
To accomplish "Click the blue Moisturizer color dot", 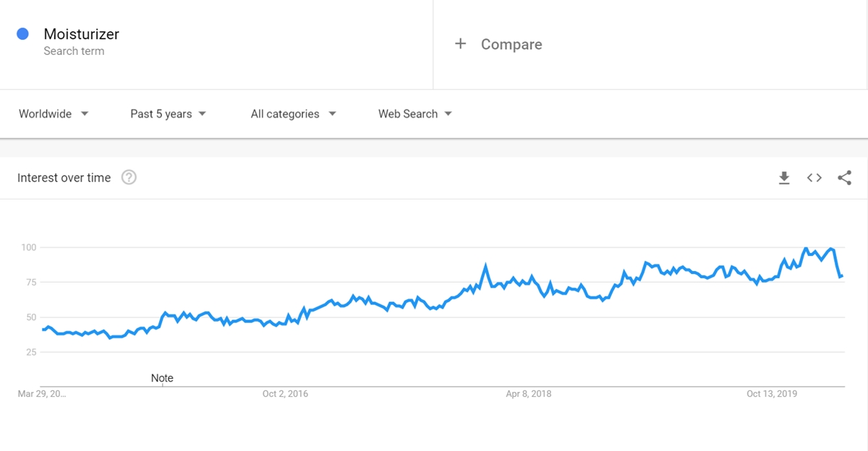I will (22, 33).
